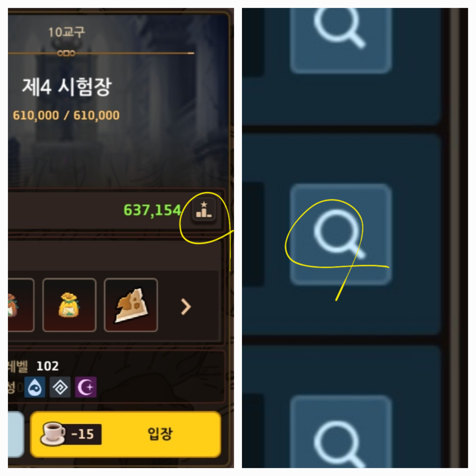
Task: Select the partially visible pouch reward at left edge
Action: point(21,305)
